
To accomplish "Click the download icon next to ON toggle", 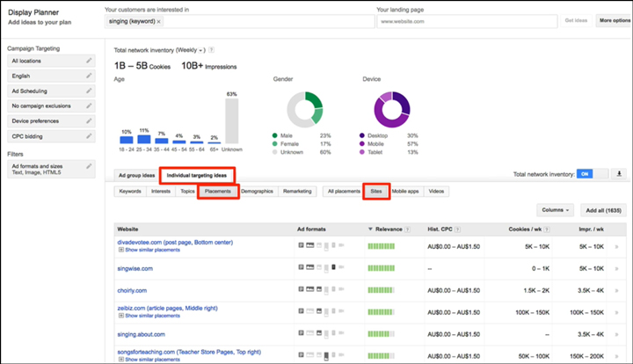I will tap(617, 174).
